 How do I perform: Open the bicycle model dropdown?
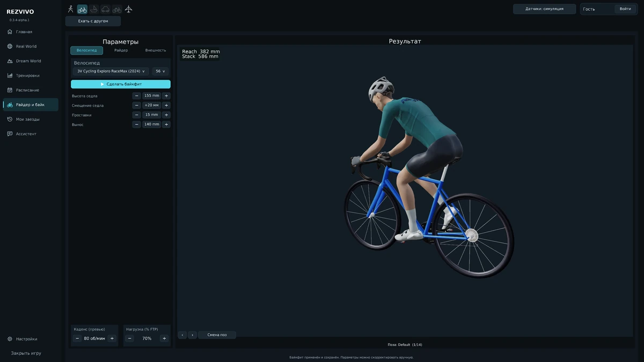point(111,71)
